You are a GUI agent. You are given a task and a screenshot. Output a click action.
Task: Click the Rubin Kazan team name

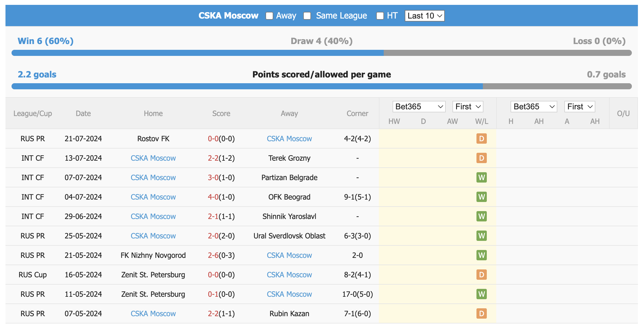289,313
